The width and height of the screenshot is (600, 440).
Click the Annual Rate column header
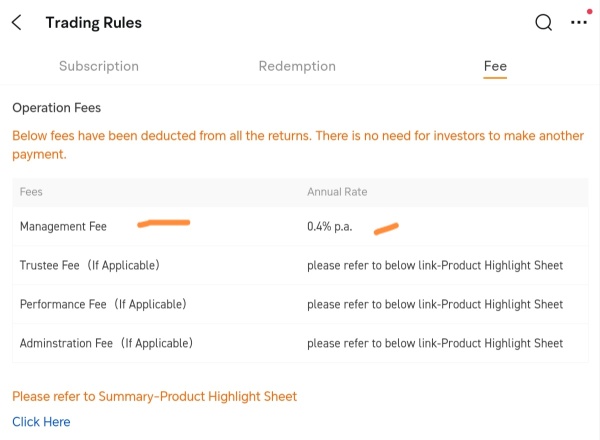pyautogui.click(x=337, y=192)
